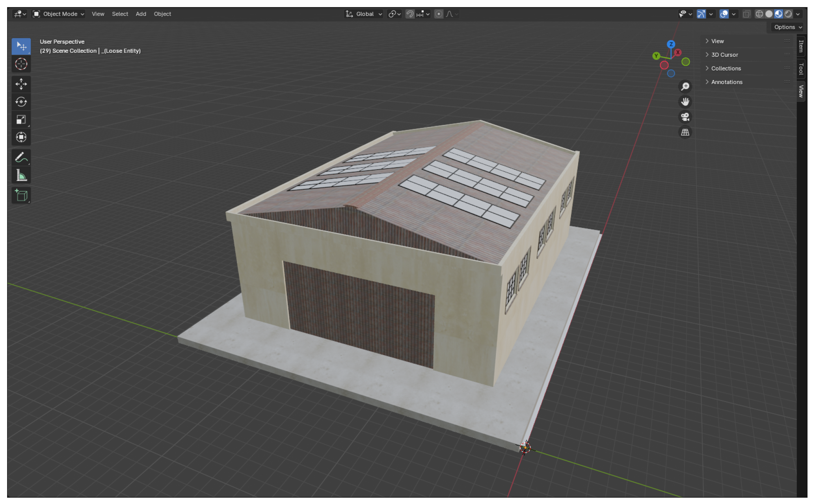Screen dimensions: 815x504
Task: Click the camera view button
Action: click(x=685, y=117)
